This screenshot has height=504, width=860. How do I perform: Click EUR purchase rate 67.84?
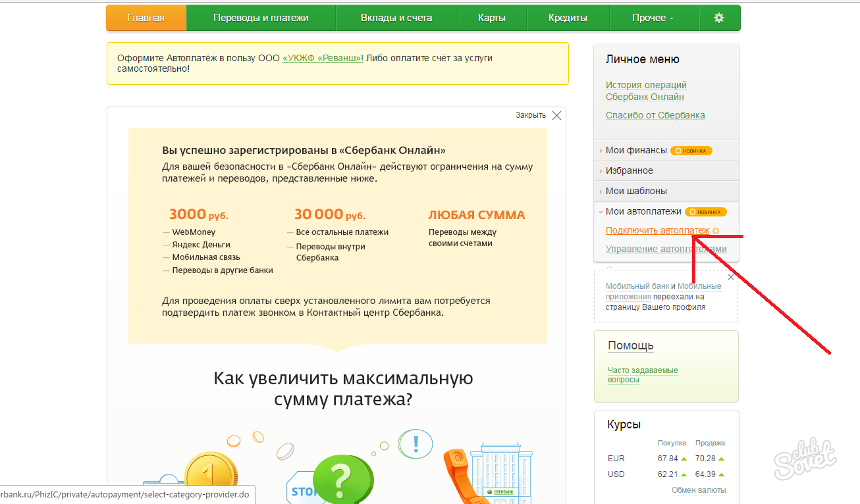(x=667, y=459)
